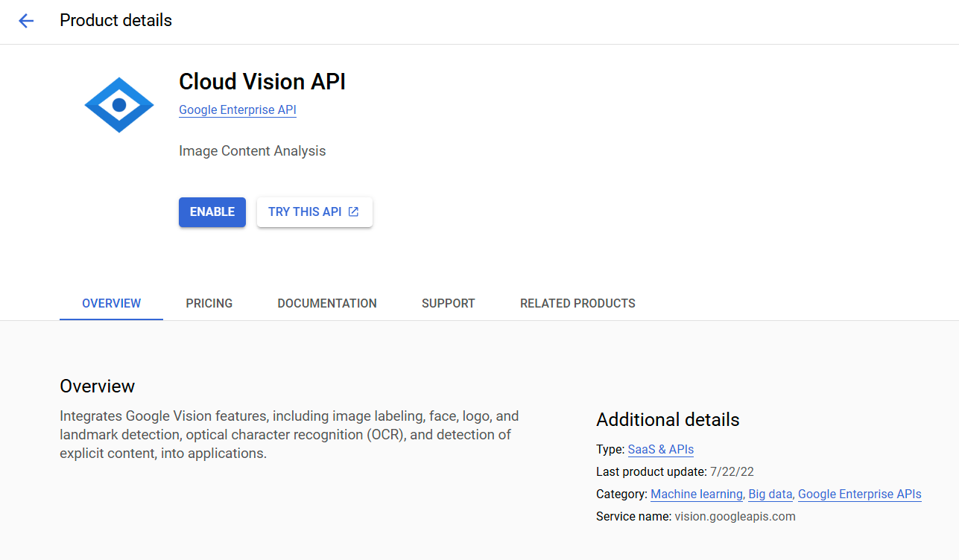Follow the SaaS & APIs type link
The width and height of the screenshot is (959, 560).
point(660,449)
